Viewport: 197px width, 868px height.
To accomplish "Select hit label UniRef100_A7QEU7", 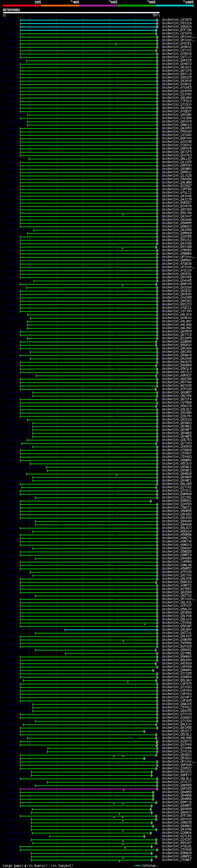I will click(177, 111).
